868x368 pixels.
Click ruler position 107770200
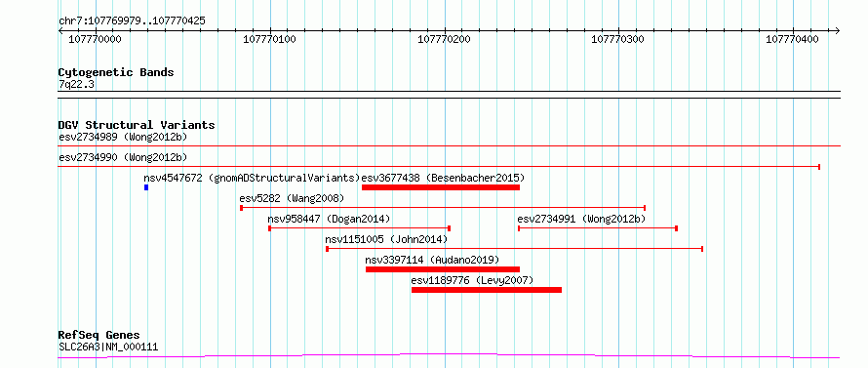444,39
